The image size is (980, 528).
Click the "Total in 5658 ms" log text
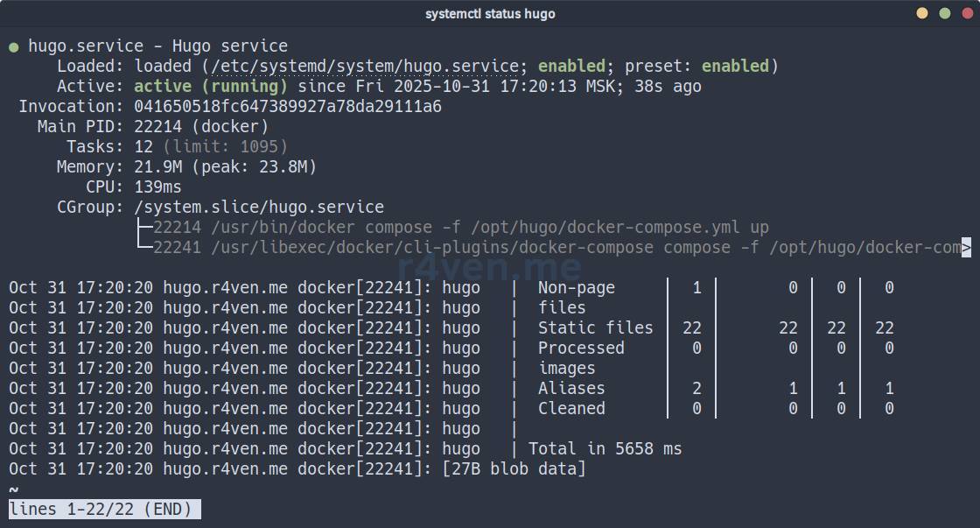(605, 448)
